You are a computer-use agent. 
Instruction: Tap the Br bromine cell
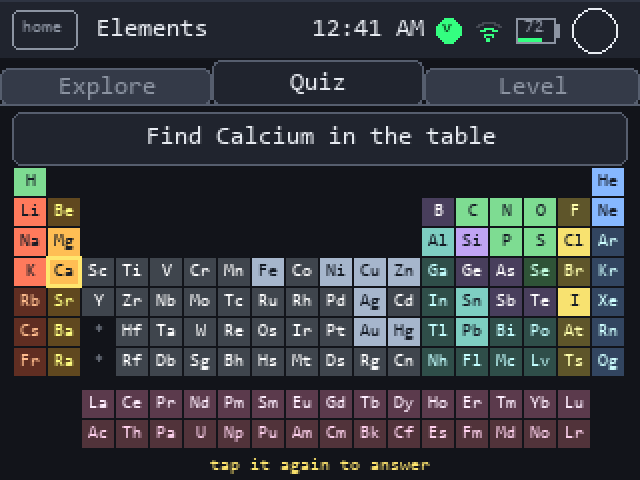click(574, 272)
